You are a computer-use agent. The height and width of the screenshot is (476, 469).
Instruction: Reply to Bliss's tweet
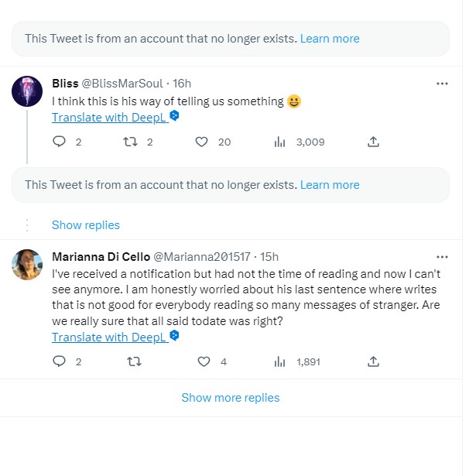point(59,142)
